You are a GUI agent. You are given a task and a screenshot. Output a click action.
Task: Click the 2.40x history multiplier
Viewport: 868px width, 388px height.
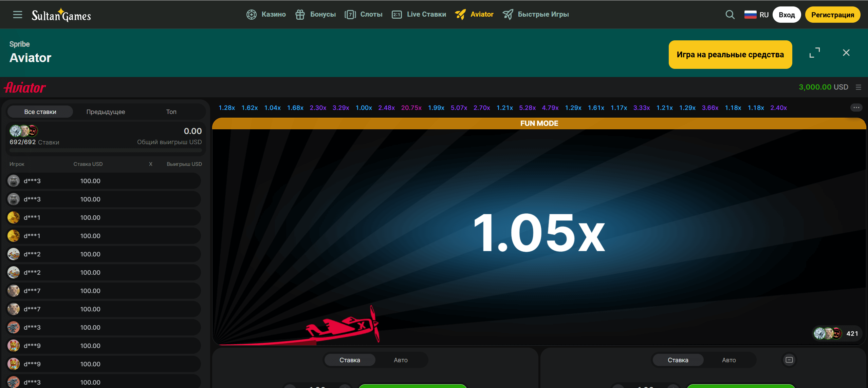point(779,108)
